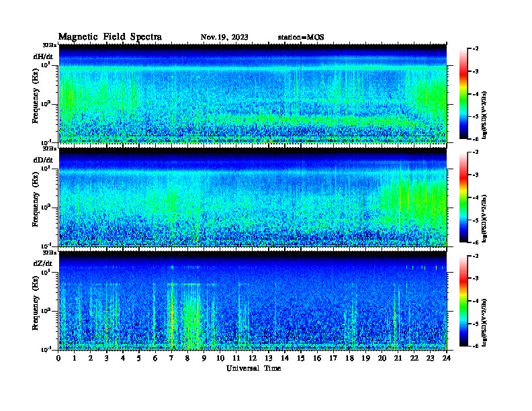Click the dZ/dt spectrogram plot area
The image size is (532, 411).
[x=253, y=301]
